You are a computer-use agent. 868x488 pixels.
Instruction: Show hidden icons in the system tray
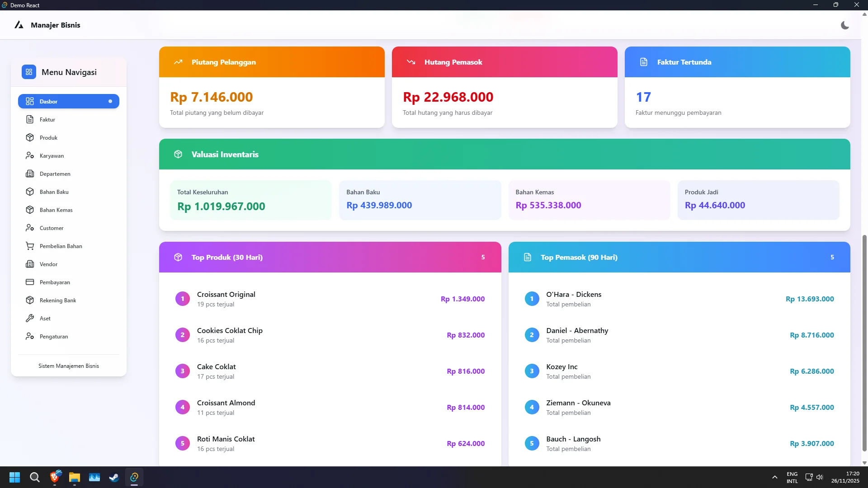click(x=774, y=477)
